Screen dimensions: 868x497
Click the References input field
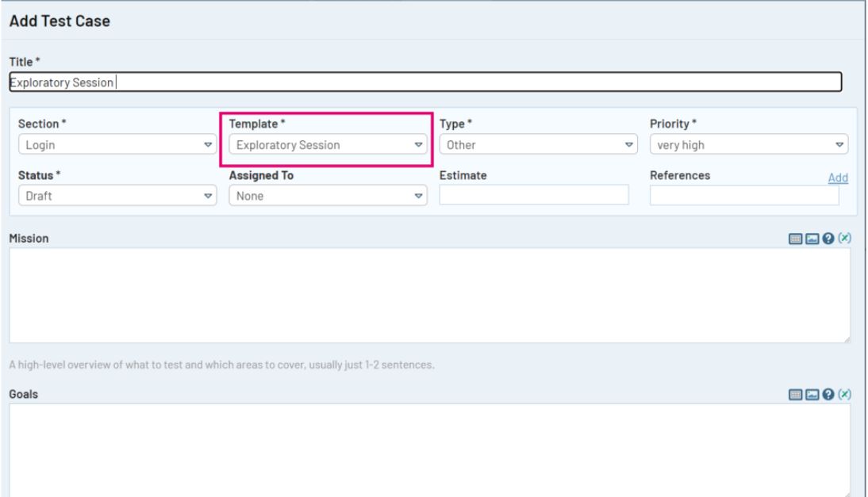(743, 195)
